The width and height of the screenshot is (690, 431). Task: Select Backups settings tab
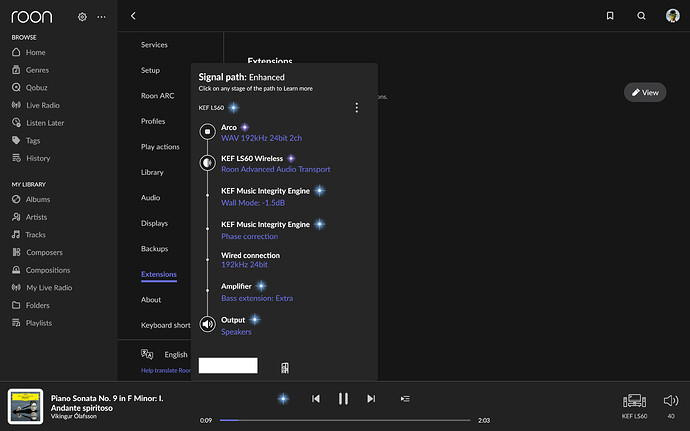[x=154, y=249]
